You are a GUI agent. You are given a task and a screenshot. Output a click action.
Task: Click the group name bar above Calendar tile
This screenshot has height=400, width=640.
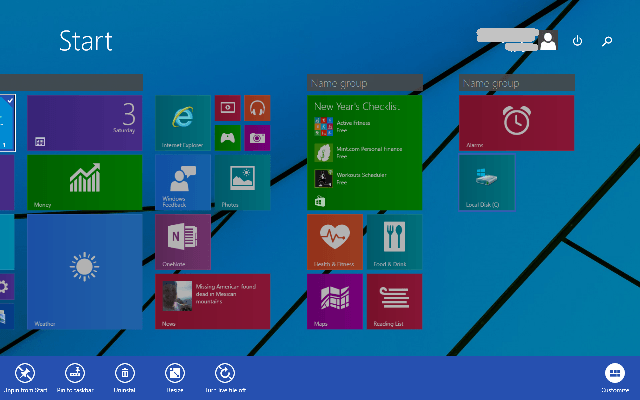click(71, 83)
